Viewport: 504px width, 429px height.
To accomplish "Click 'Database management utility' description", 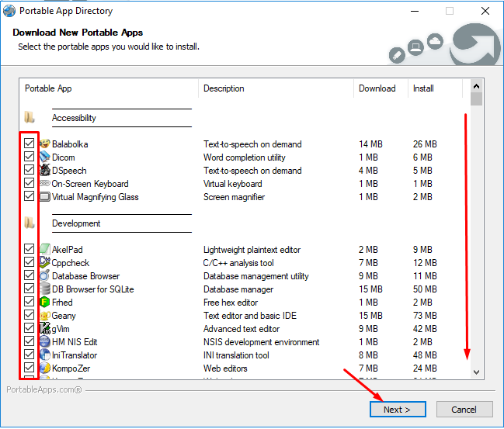I will [x=256, y=276].
